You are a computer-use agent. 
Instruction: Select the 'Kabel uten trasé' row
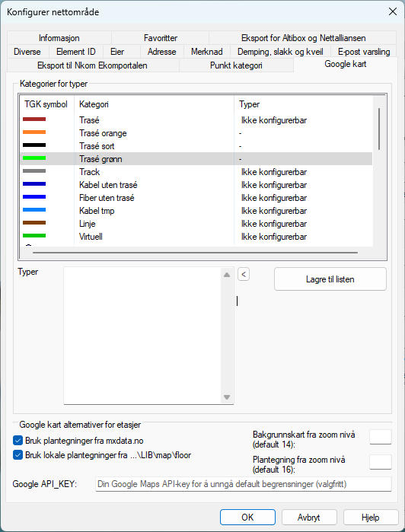click(x=196, y=185)
